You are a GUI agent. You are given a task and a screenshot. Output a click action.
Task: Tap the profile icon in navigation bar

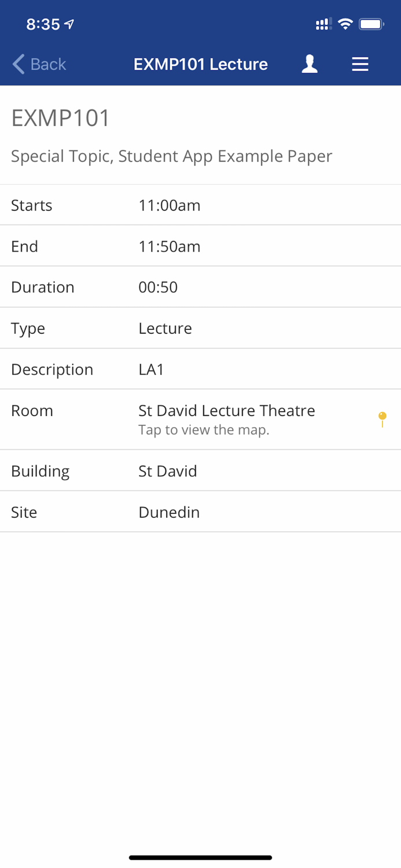pyautogui.click(x=310, y=64)
